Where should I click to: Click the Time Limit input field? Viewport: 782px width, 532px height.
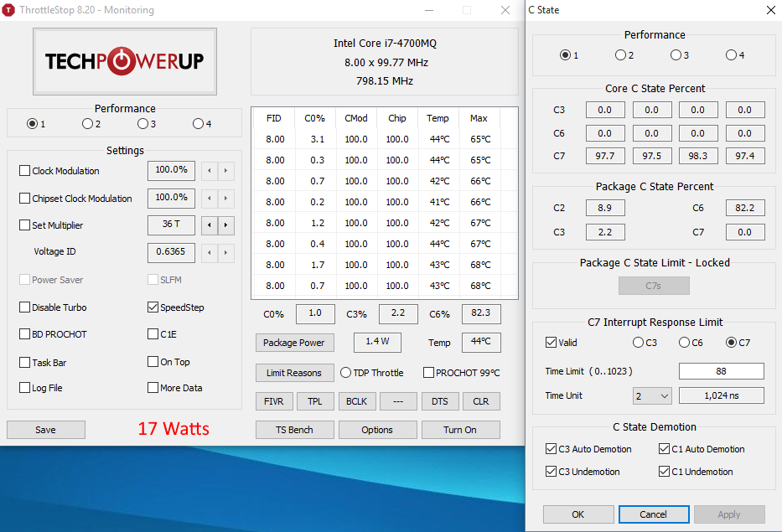[x=721, y=371]
